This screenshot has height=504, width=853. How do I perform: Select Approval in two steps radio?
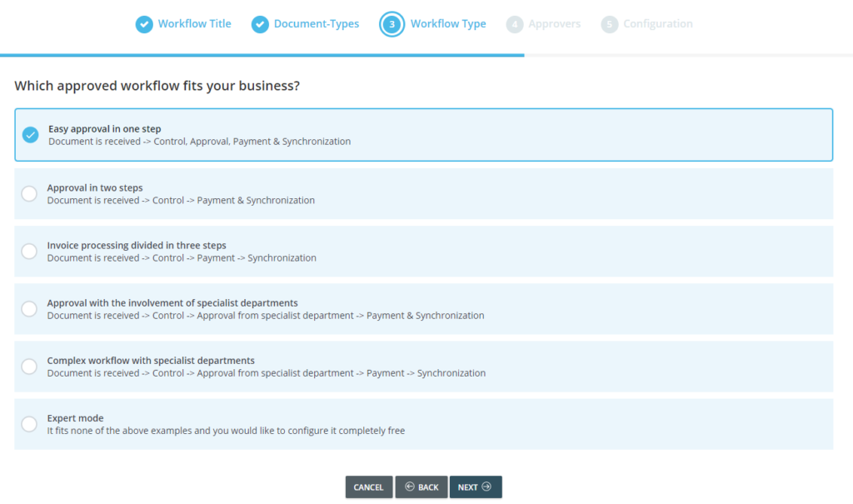[x=29, y=194]
